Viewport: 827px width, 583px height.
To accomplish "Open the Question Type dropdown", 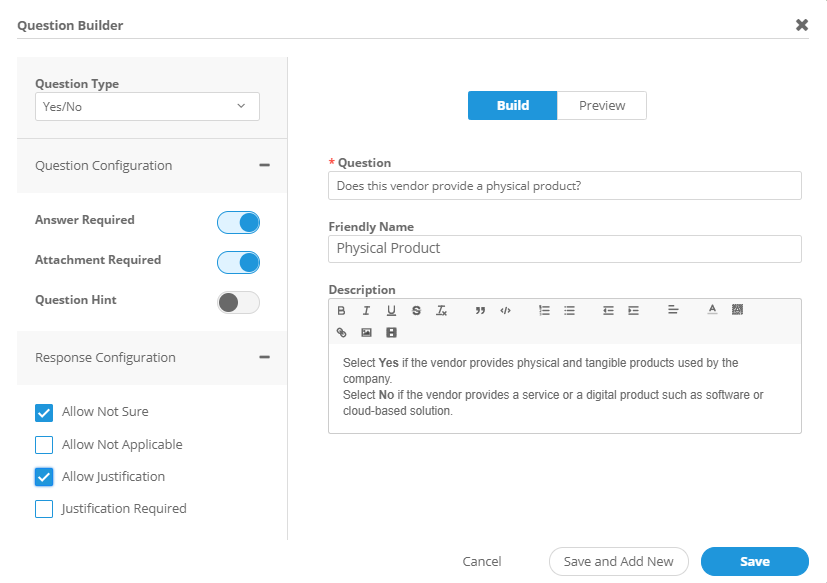I will coord(147,106).
